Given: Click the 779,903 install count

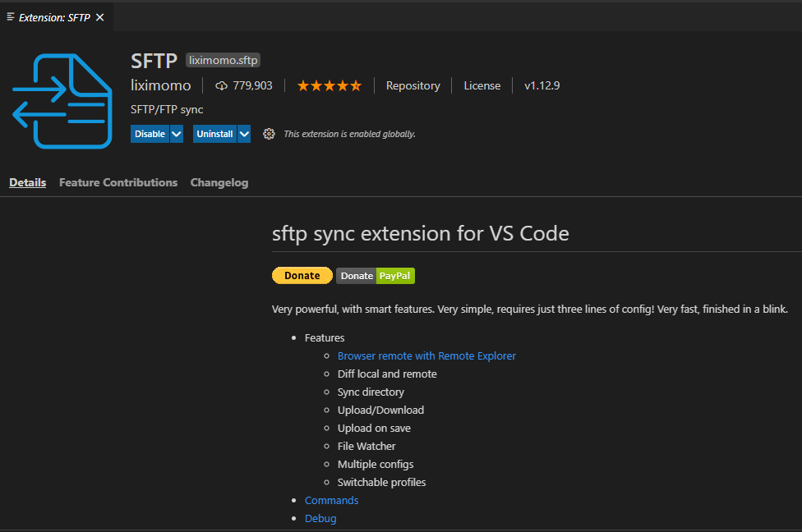Looking at the screenshot, I should [x=252, y=86].
